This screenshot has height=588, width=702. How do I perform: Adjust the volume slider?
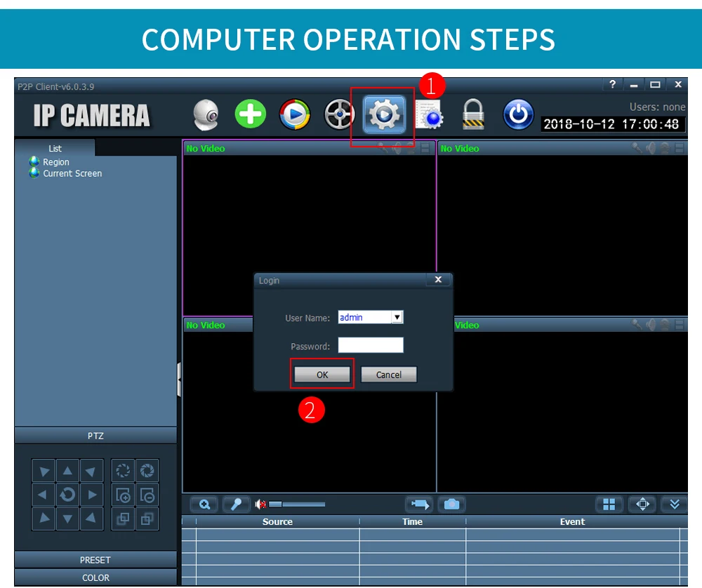click(x=297, y=505)
